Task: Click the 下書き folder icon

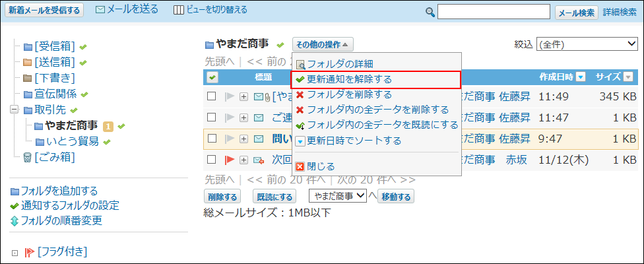Action: pyautogui.click(x=28, y=78)
